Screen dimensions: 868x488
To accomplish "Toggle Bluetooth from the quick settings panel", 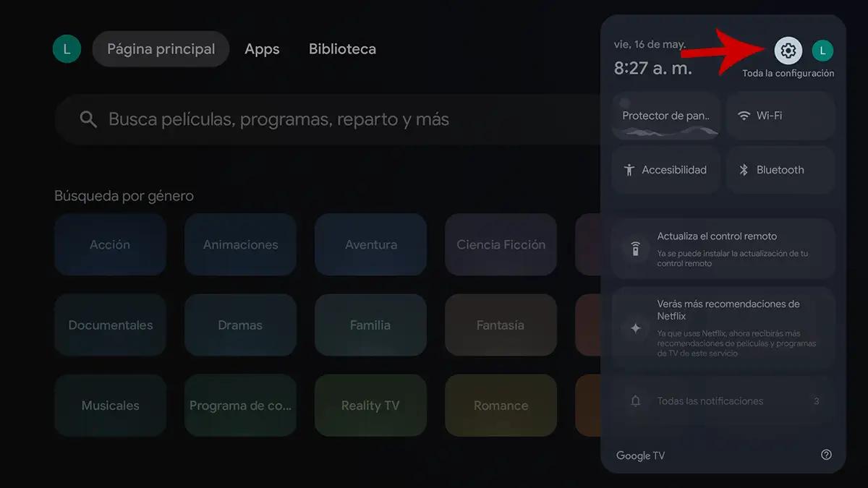I will click(780, 169).
